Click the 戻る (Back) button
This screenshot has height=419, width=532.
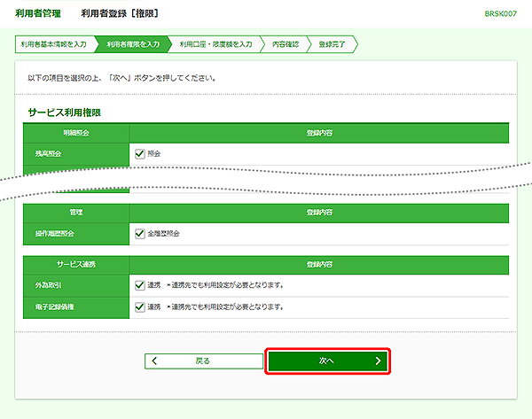coord(204,361)
